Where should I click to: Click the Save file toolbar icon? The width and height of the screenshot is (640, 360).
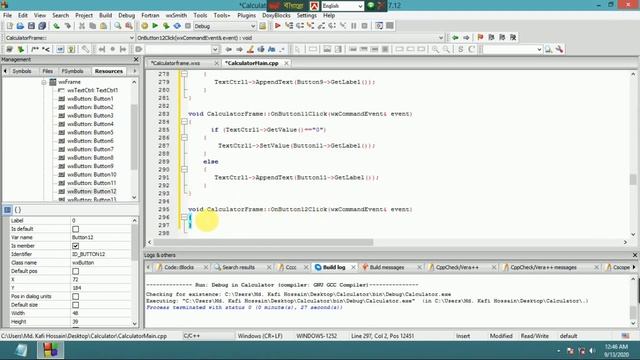point(31,26)
